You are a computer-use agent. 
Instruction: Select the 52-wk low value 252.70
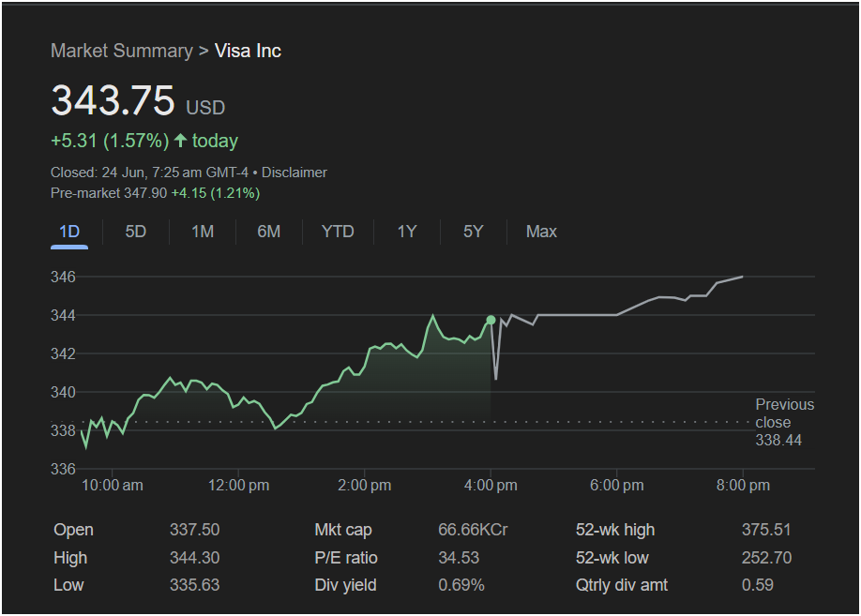click(x=766, y=558)
